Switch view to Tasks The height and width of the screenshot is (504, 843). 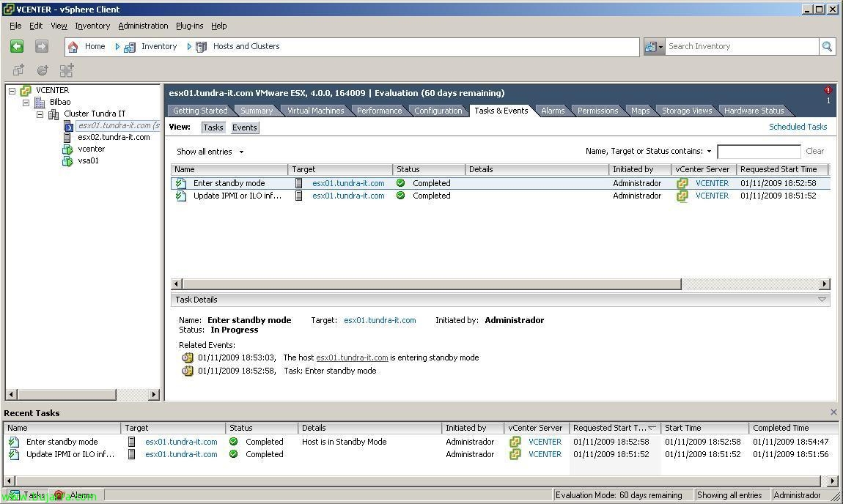pyautogui.click(x=213, y=127)
